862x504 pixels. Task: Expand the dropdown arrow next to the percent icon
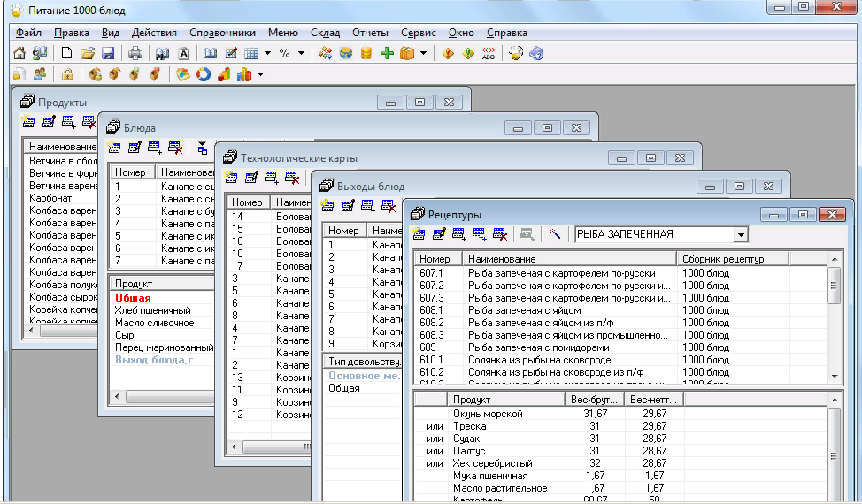[301, 54]
